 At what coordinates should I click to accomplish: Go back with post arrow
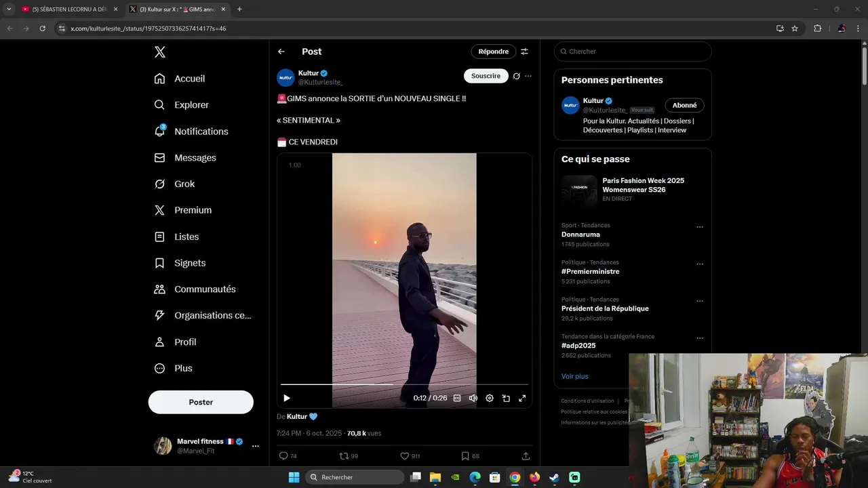[281, 52]
